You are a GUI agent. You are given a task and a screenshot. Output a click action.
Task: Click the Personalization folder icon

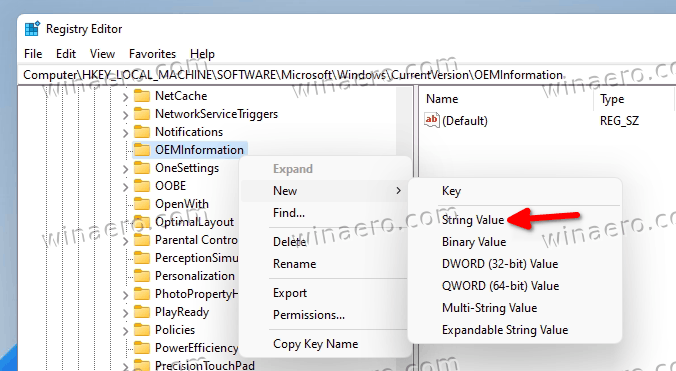(141, 276)
